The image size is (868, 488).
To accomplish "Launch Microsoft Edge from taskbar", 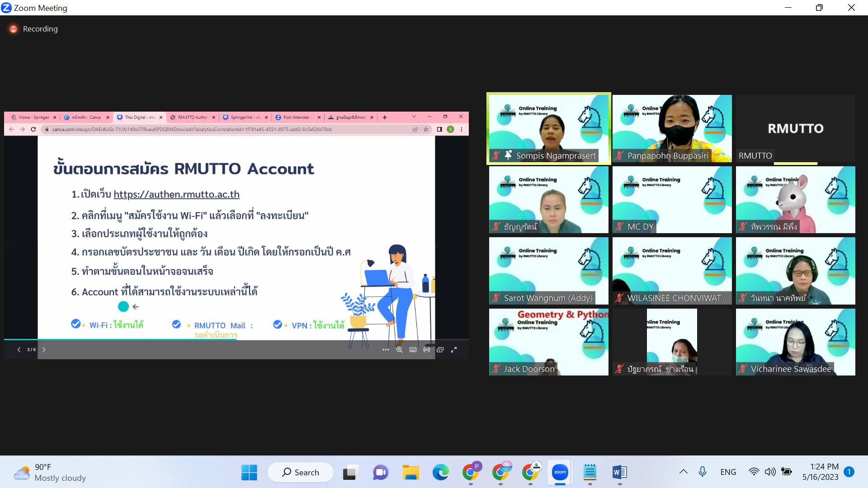I will [440, 473].
